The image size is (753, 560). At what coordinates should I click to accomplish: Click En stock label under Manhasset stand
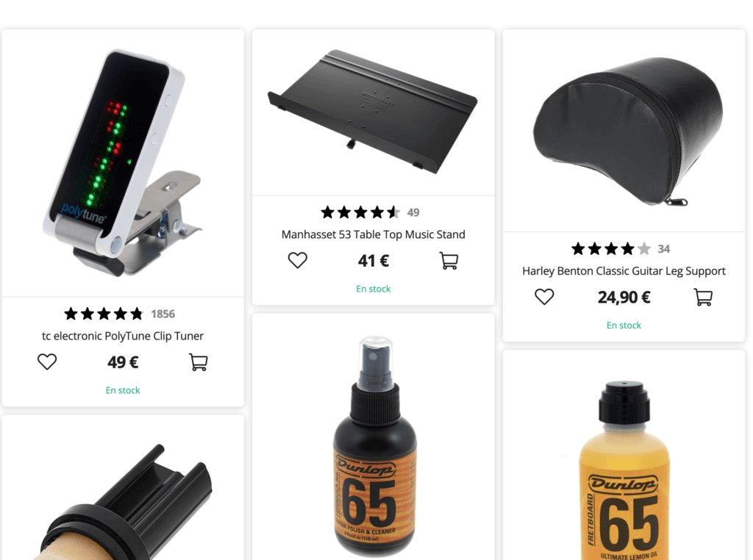373,289
